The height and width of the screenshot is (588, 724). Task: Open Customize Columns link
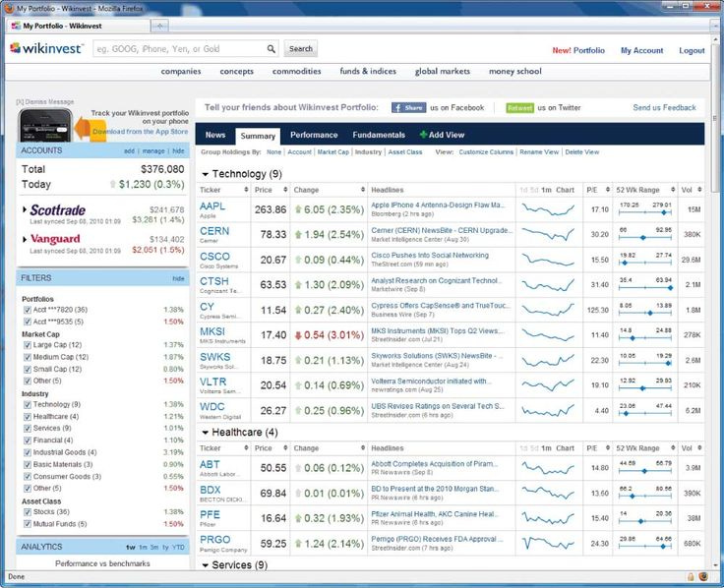pyautogui.click(x=486, y=151)
